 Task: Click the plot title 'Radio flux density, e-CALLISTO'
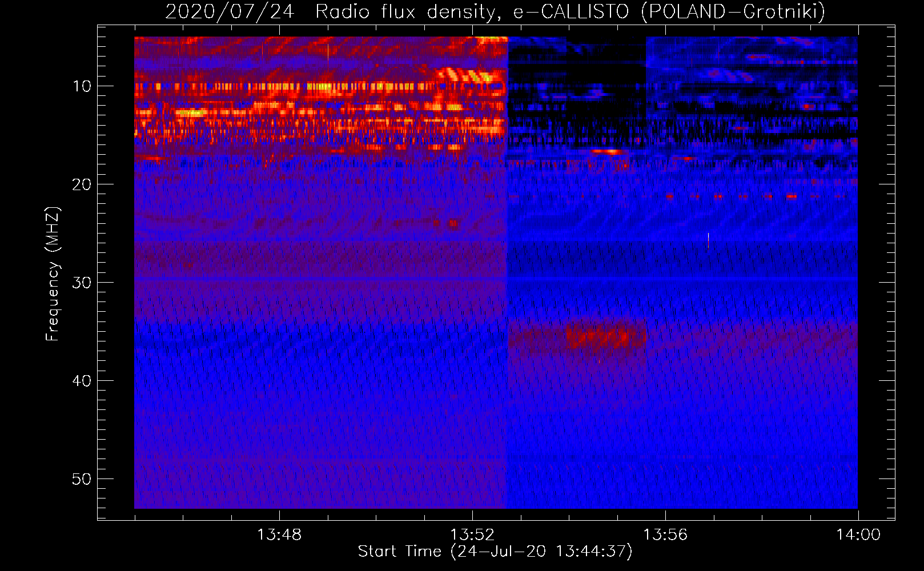point(472,11)
